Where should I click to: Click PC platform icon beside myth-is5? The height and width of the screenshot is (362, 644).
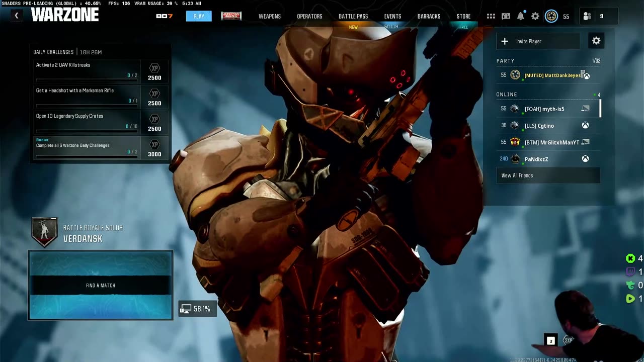pos(586,109)
